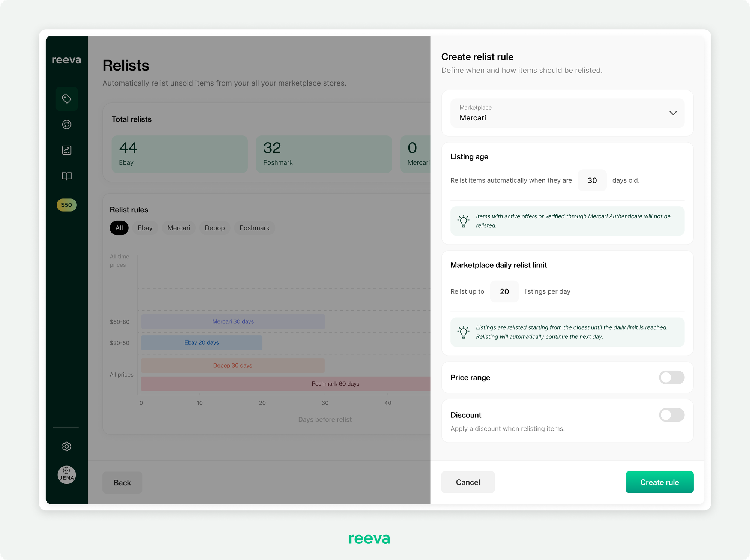Expand the Marketplace chevron arrow
This screenshot has width=750, height=560.
[x=673, y=113]
